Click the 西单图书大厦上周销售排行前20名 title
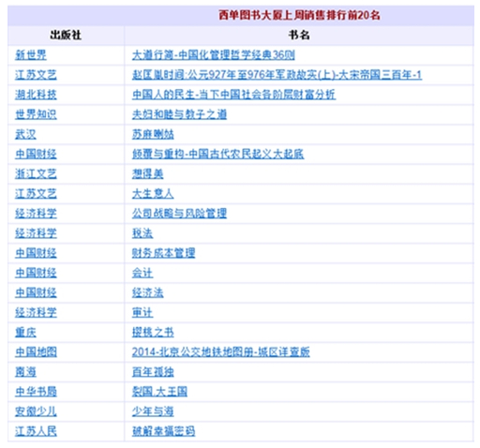The height and width of the screenshot is (448, 480). (299, 15)
